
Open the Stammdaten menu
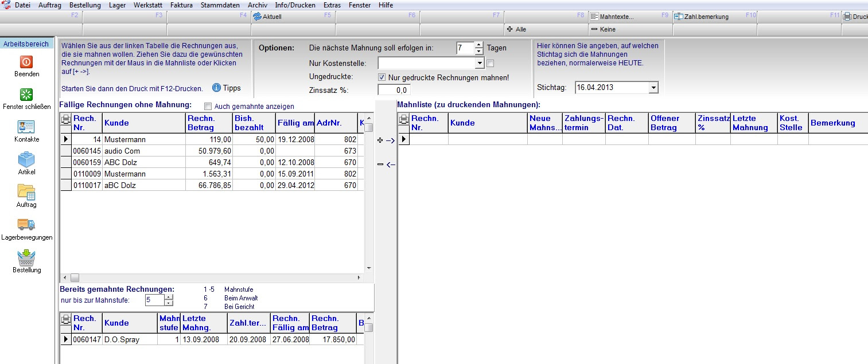pyautogui.click(x=220, y=5)
